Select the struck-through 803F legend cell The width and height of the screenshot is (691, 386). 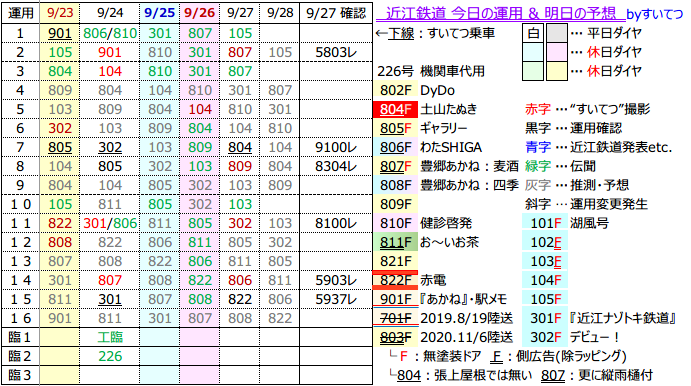[395, 337]
